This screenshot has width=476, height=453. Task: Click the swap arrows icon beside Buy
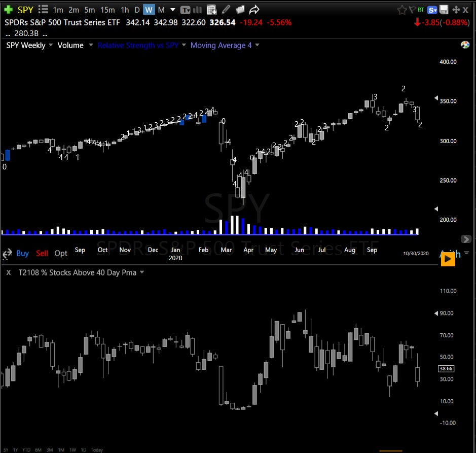pyautogui.click(x=7, y=253)
